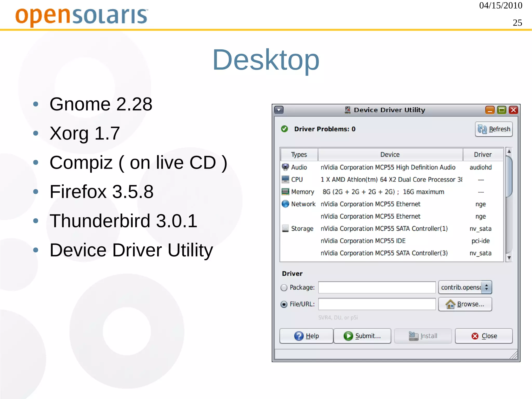Minimize the Device Driver Utility window

coord(490,110)
